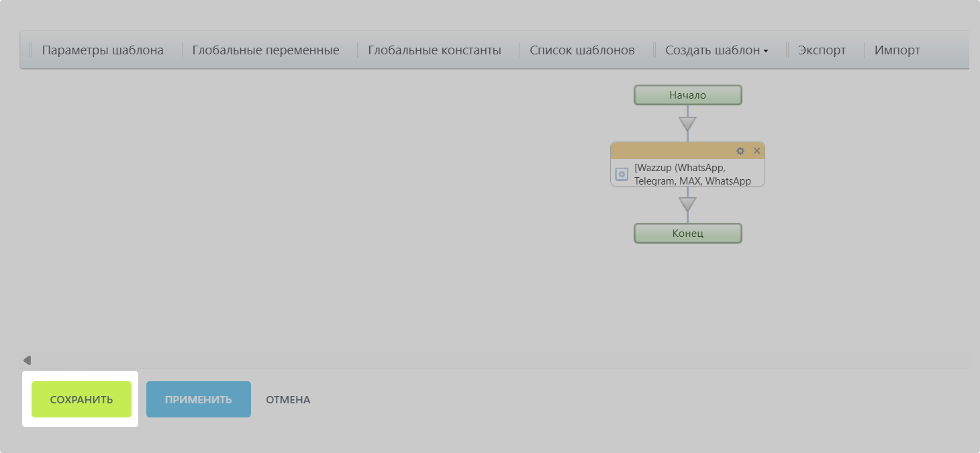The width and height of the screenshot is (980, 453).
Task: Select the Конец node
Action: coord(687,234)
